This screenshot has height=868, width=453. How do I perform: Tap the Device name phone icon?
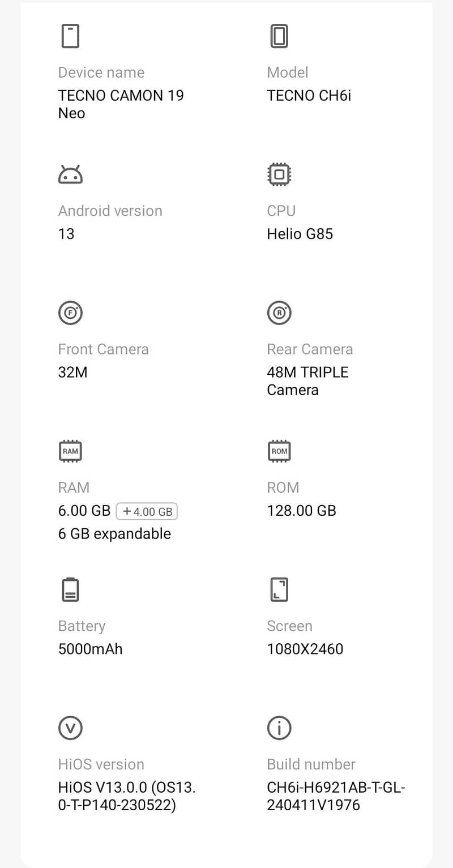(70, 36)
